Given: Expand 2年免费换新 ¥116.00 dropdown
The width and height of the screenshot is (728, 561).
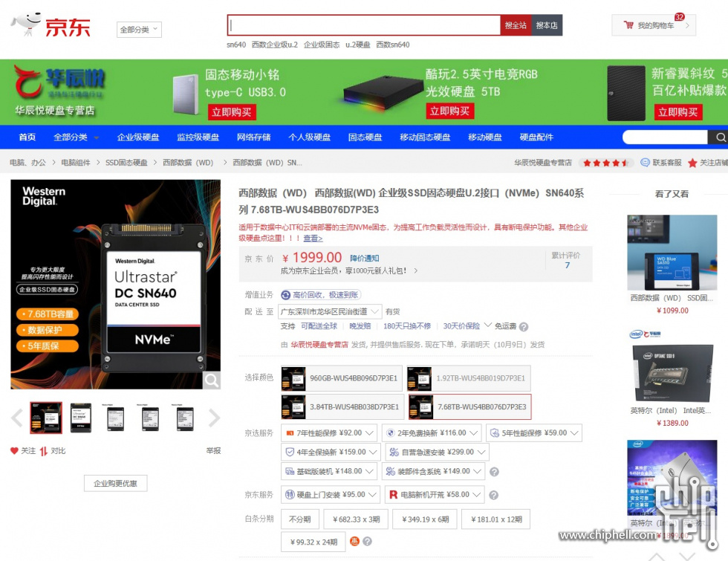Looking at the screenshot, I should [x=432, y=432].
